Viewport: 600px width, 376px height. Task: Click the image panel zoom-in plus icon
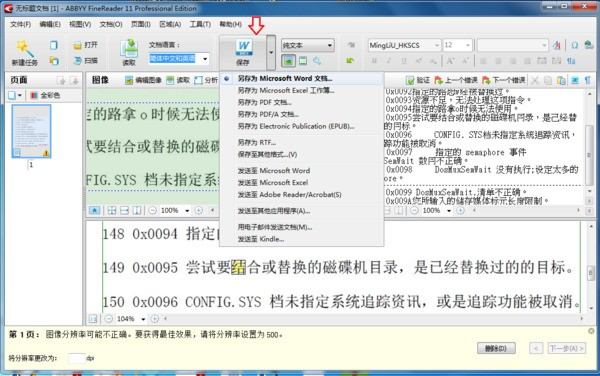[x=199, y=210]
